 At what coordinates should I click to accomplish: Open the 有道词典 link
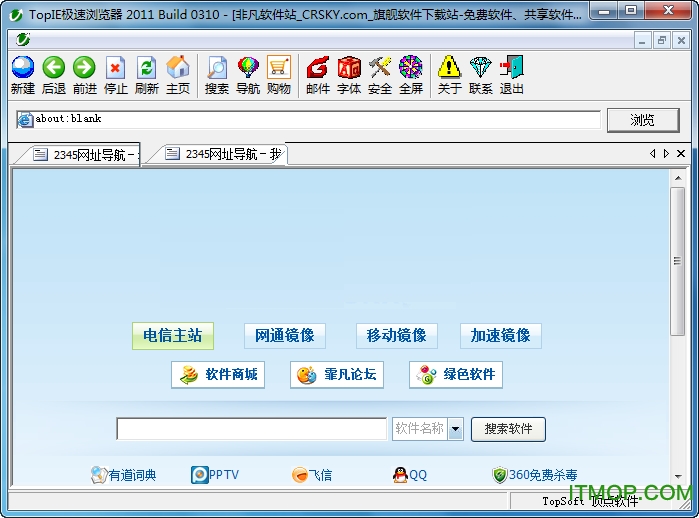pyautogui.click(x=123, y=475)
